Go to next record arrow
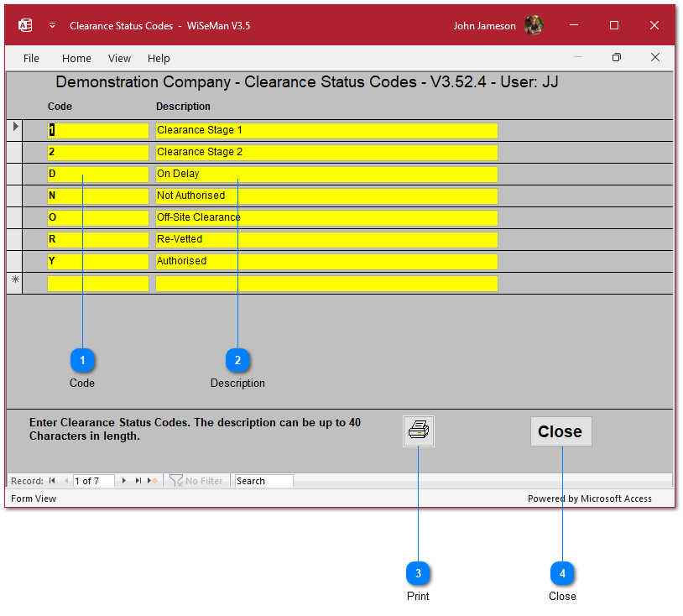This screenshot has height=616, width=683. click(124, 481)
